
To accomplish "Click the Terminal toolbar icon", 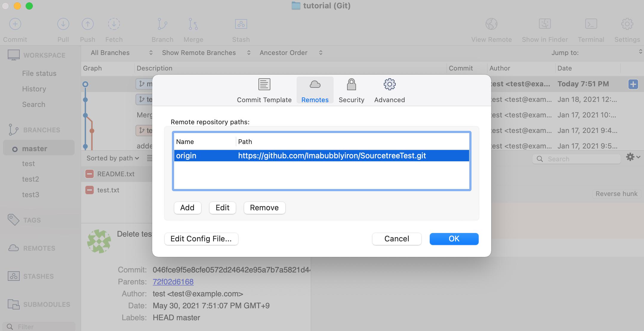I will click(x=591, y=24).
